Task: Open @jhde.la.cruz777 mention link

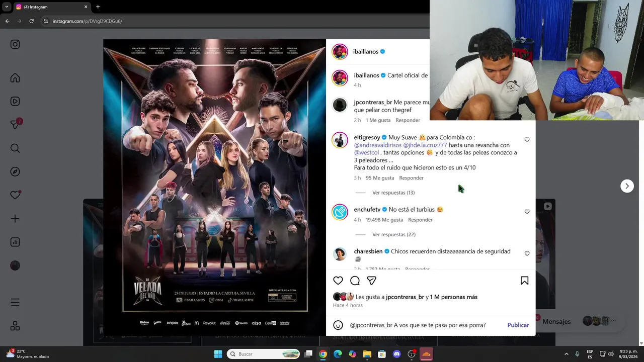Action: click(425, 145)
